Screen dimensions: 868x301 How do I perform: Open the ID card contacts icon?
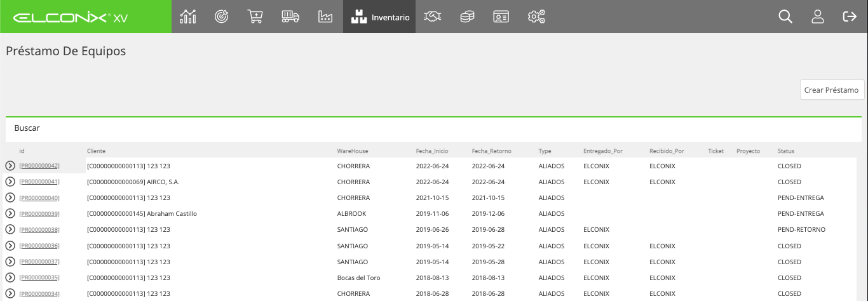pos(501,17)
